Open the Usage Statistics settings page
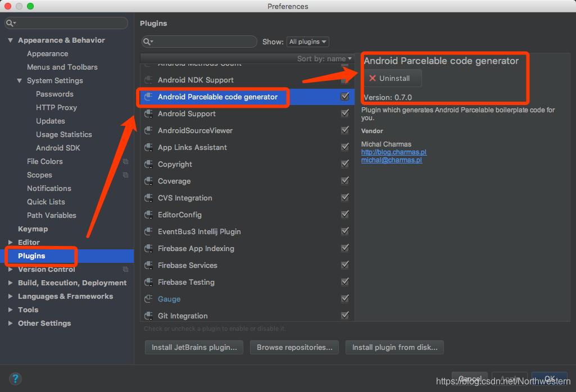This screenshot has width=576, height=392. pyautogui.click(x=64, y=135)
